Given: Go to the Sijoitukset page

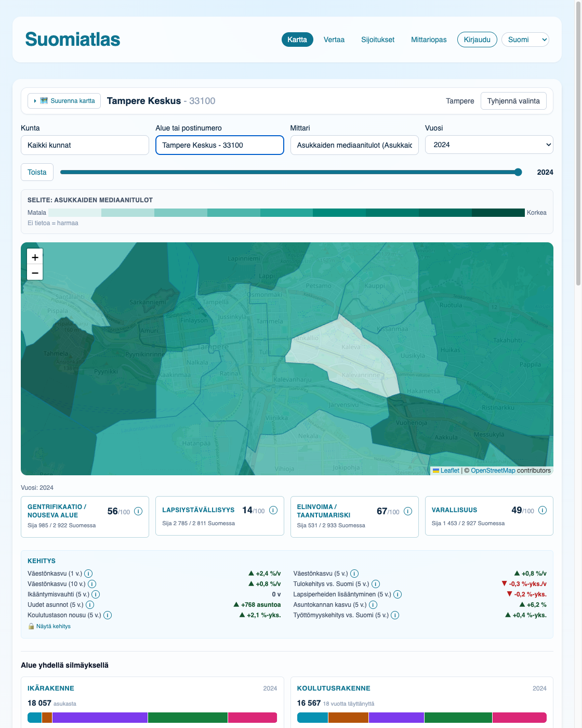Looking at the screenshot, I should [378, 40].
